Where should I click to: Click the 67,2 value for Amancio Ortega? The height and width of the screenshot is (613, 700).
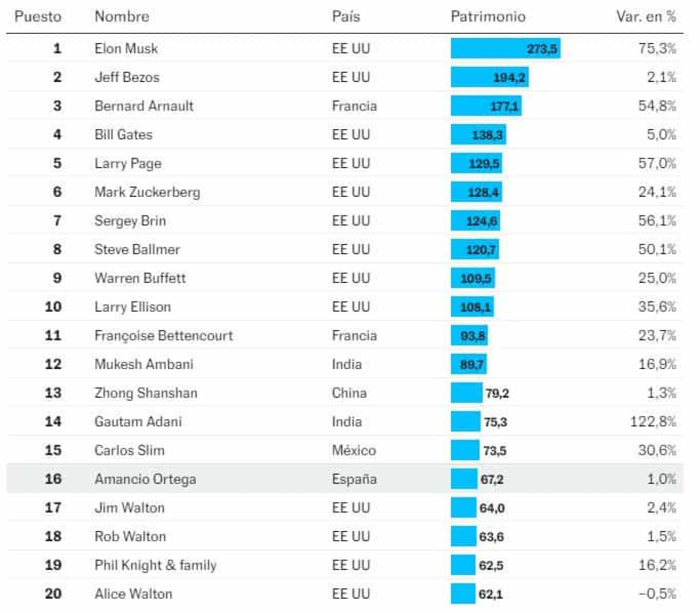coord(491,479)
